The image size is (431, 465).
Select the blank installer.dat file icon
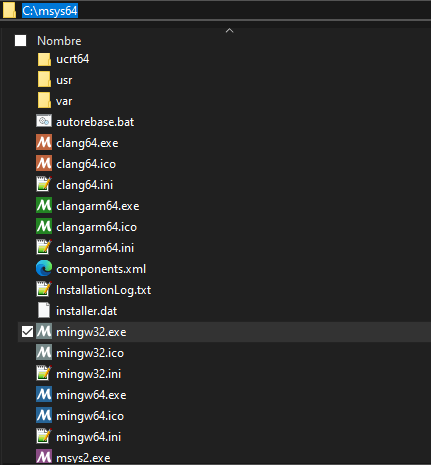click(x=44, y=310)
